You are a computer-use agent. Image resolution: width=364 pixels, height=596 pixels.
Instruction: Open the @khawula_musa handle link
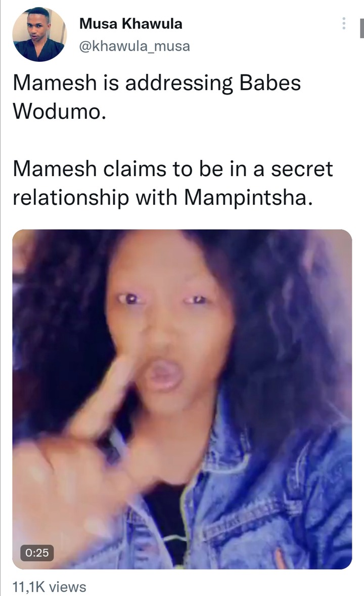tap(134, 46)
